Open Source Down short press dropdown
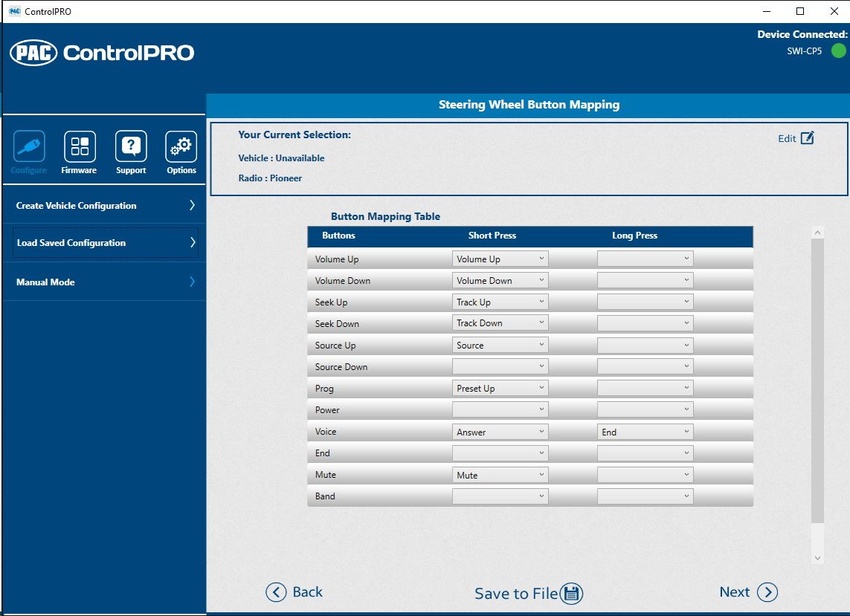Viewport: 850px width, 616px height. click(500, 366)
